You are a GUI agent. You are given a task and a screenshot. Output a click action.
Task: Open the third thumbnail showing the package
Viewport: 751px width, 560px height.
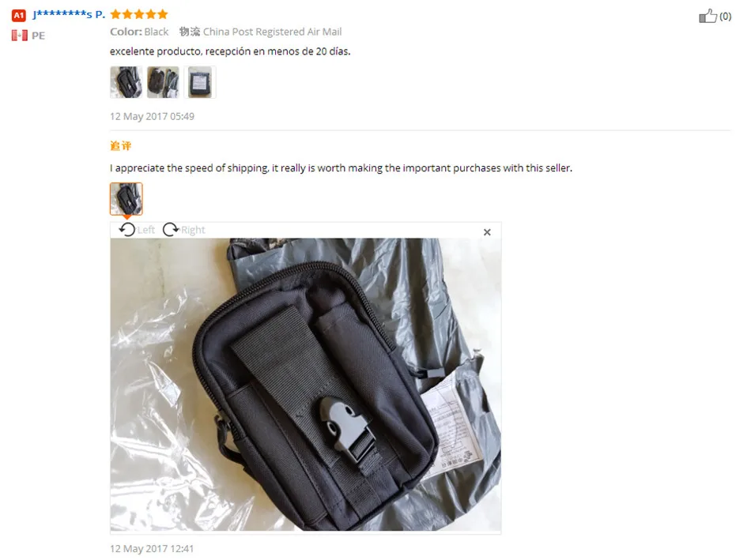tap(200, 82)
